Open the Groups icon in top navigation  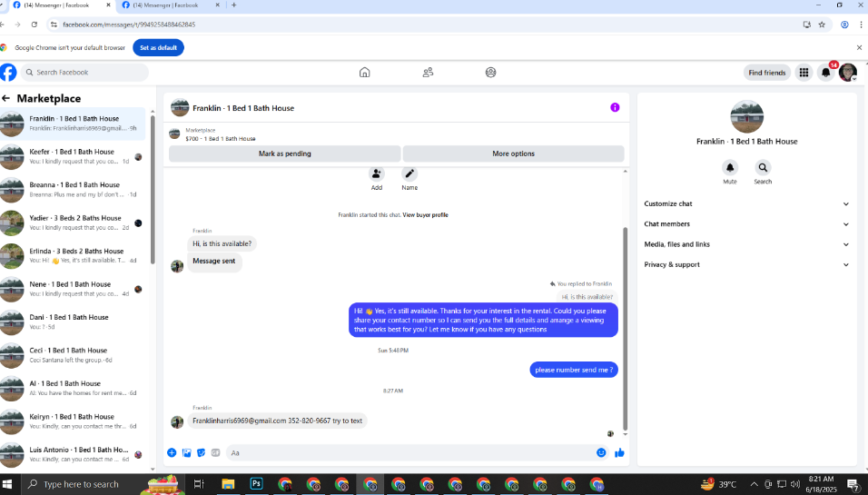pyautogui.click(x=490, y=73)
